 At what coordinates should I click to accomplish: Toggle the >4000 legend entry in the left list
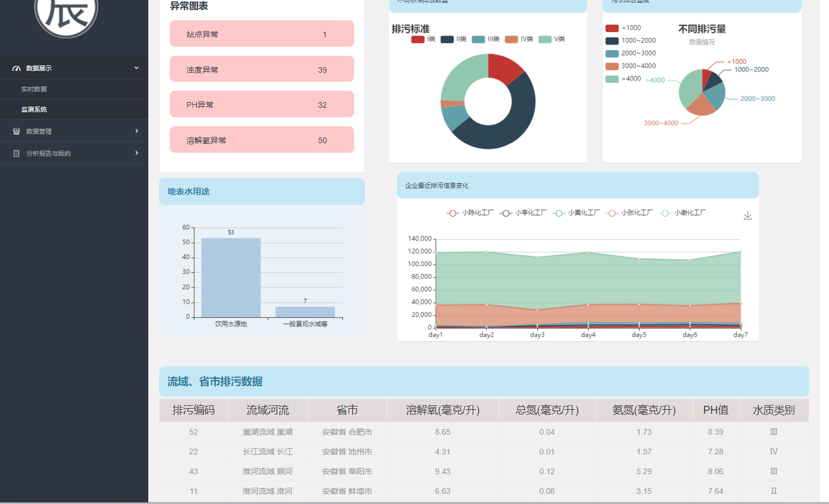(x=623, y=79)
